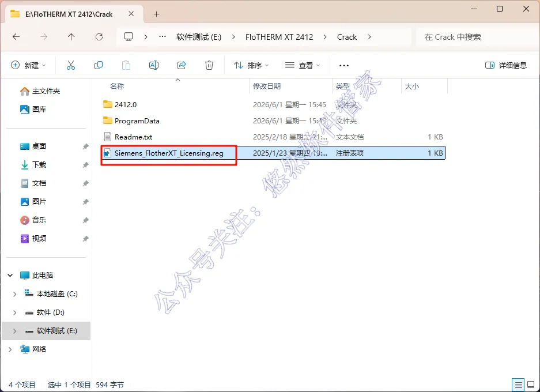Click the Share icon in toolbar

click(x=182, y=65)
